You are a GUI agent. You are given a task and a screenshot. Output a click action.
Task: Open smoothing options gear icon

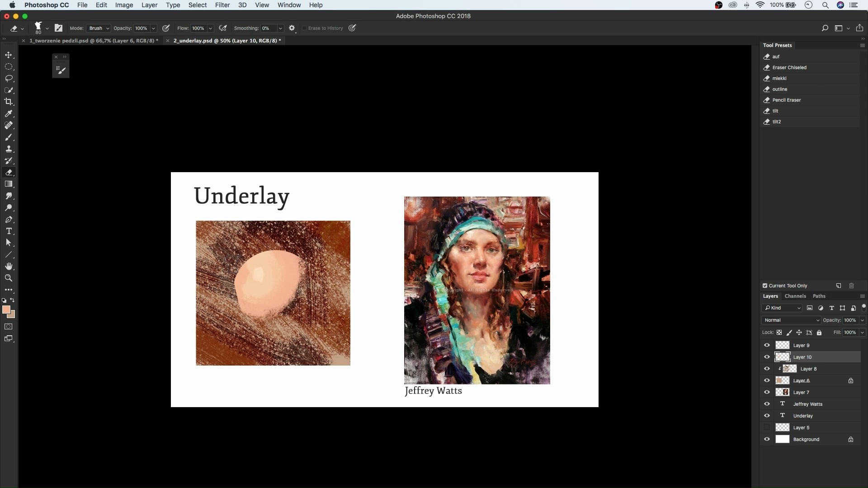coord(292,28)
